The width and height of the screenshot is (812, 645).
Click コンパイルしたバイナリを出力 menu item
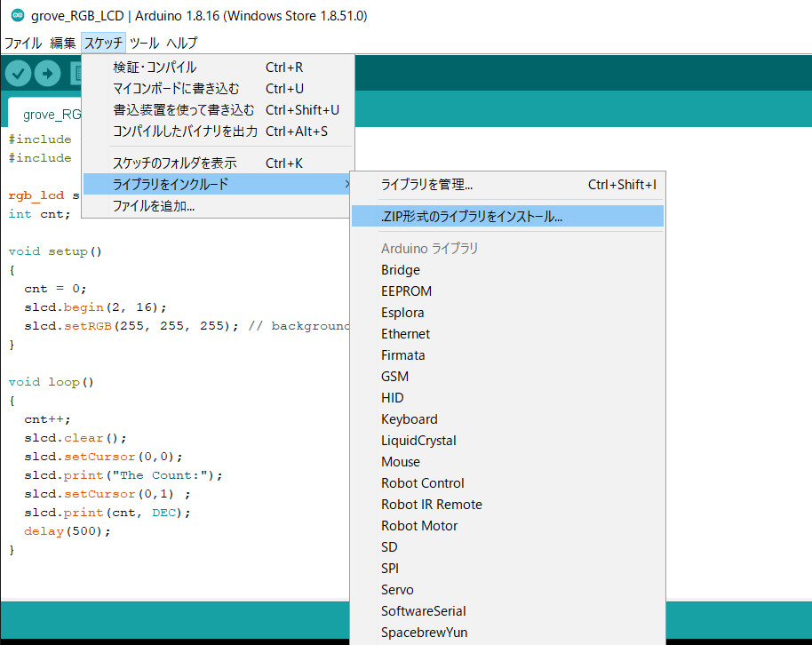click(x=186, y=131)
